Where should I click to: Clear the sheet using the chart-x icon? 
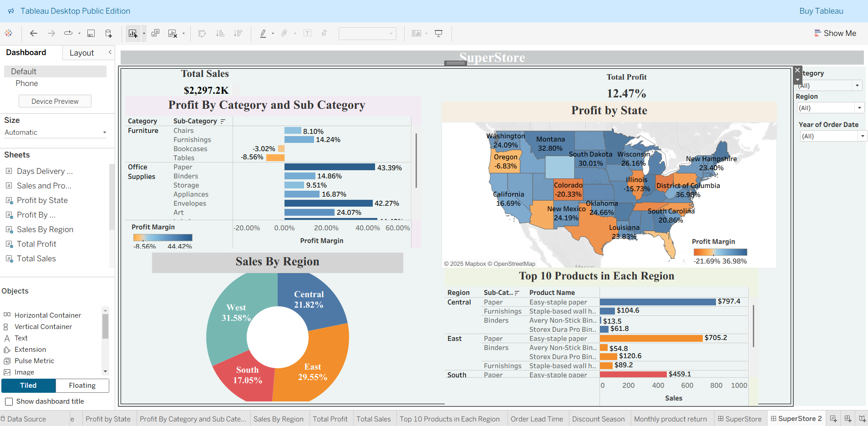pos(173,33)
